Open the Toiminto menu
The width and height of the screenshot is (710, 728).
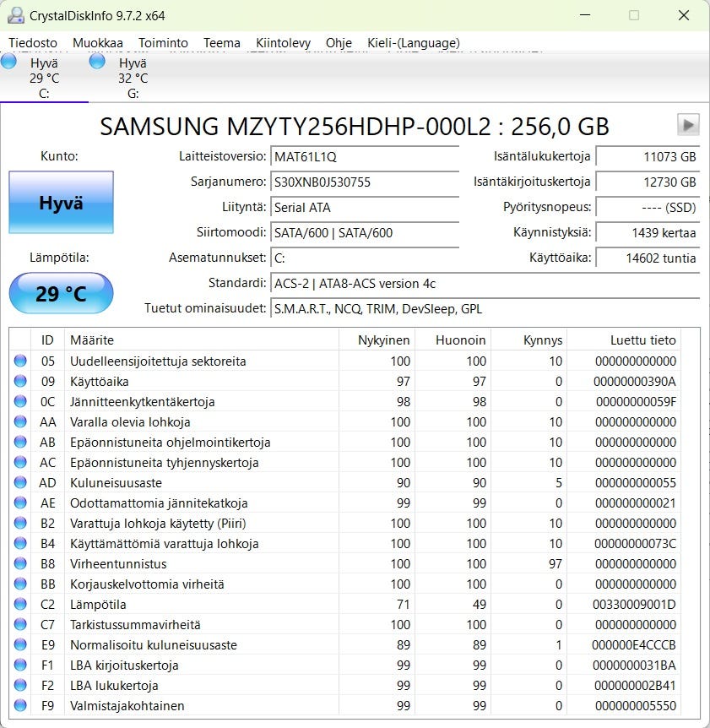pos(163,43)
